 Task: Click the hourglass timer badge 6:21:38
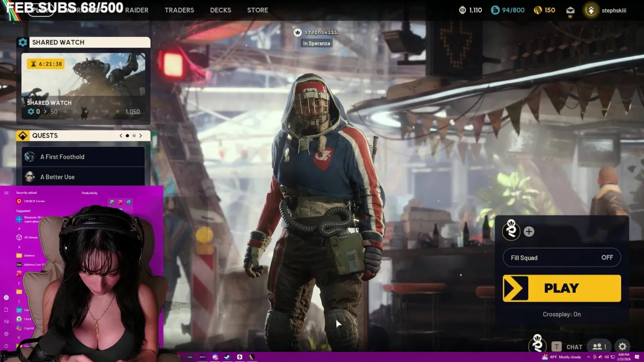(46, 64)
